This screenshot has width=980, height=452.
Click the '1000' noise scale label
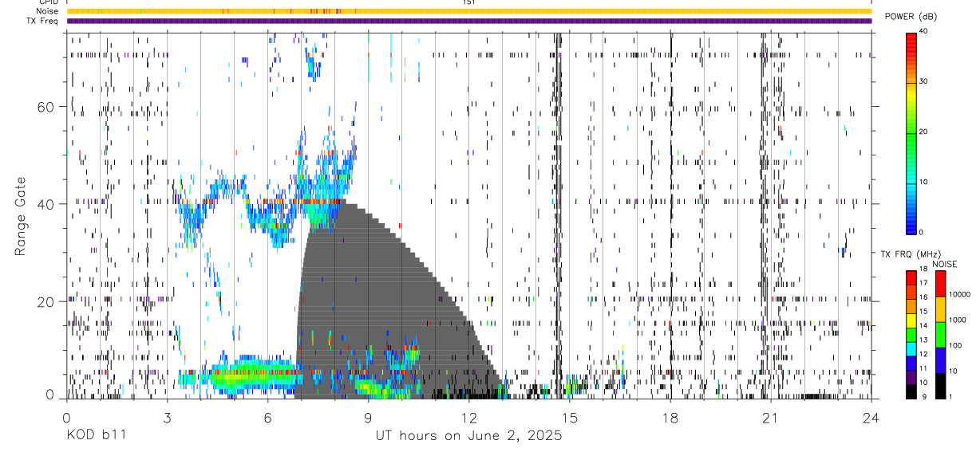tap(958, 320)
